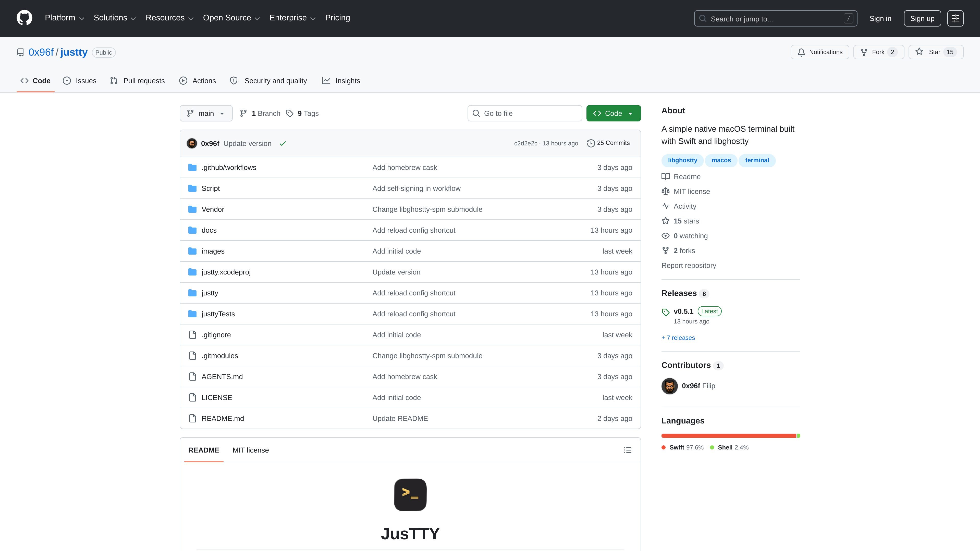Focus the Go to file input

(525, 113)
